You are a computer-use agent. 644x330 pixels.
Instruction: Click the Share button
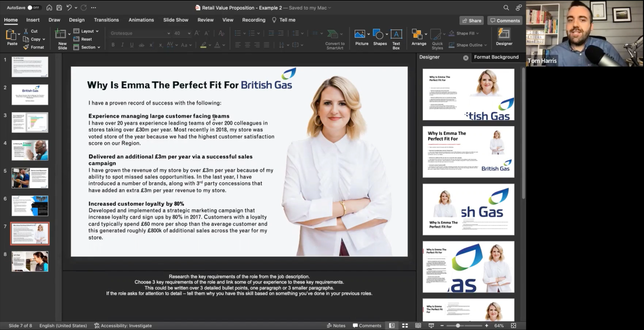(x=472, y=21)
